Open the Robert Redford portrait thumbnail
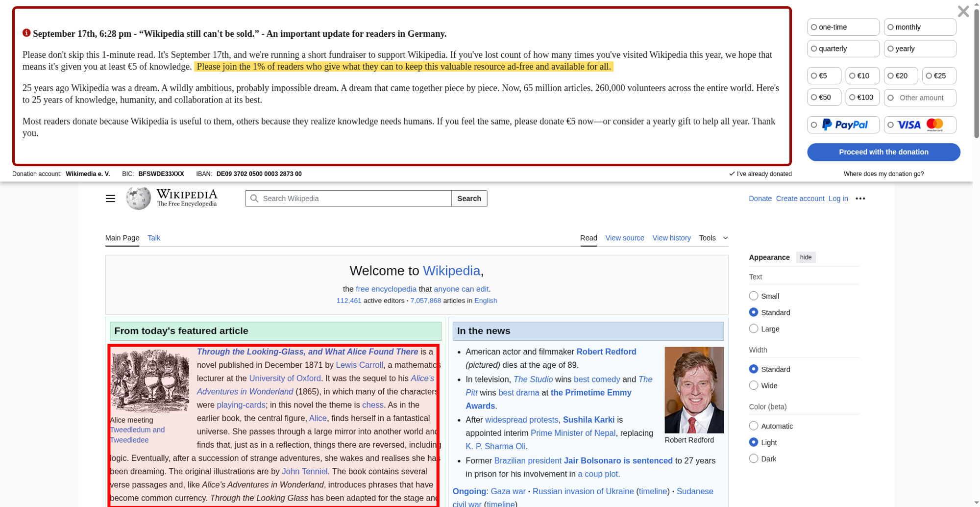The image size is (980, 507). [x=694, y=390]
